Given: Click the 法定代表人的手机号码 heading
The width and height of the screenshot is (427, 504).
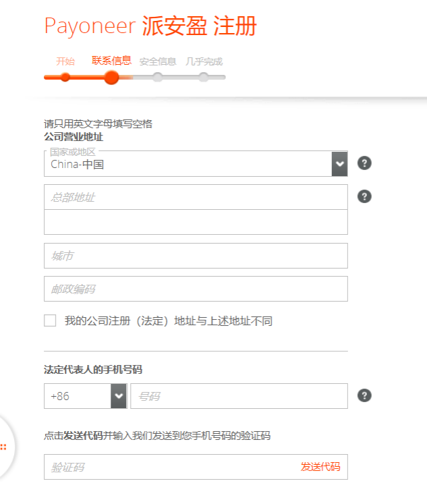Looking at the screenshot, I should click(93, 370).
